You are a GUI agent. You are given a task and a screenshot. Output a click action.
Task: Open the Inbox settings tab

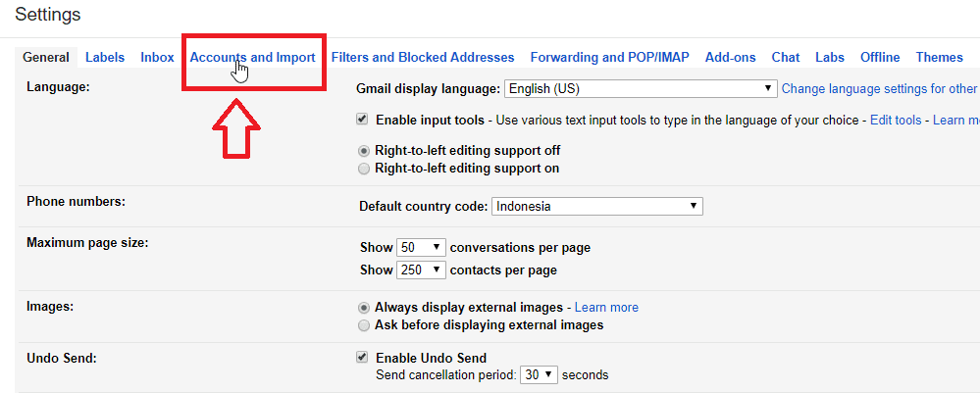click(x=157, y=58)
